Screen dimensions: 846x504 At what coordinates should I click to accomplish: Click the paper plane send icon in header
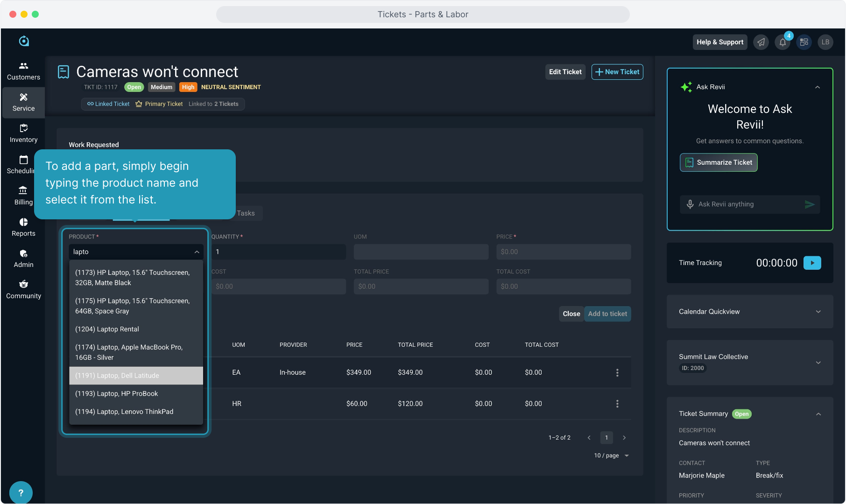(x=761, y=42)
